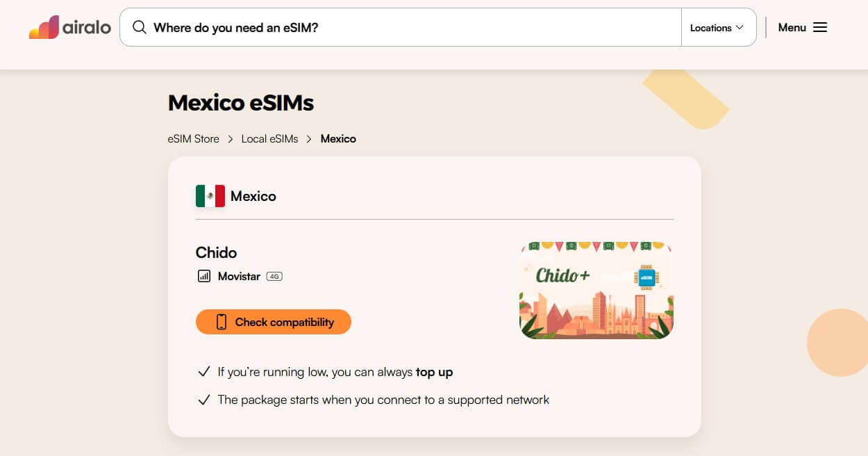
Task: Click the magnifying glass search icon
Action: [x=139, y=27]
